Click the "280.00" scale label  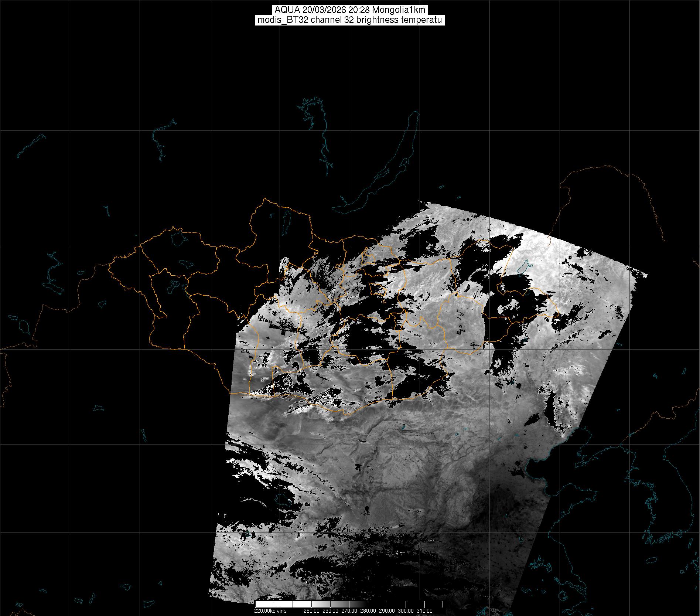point(369,610)
